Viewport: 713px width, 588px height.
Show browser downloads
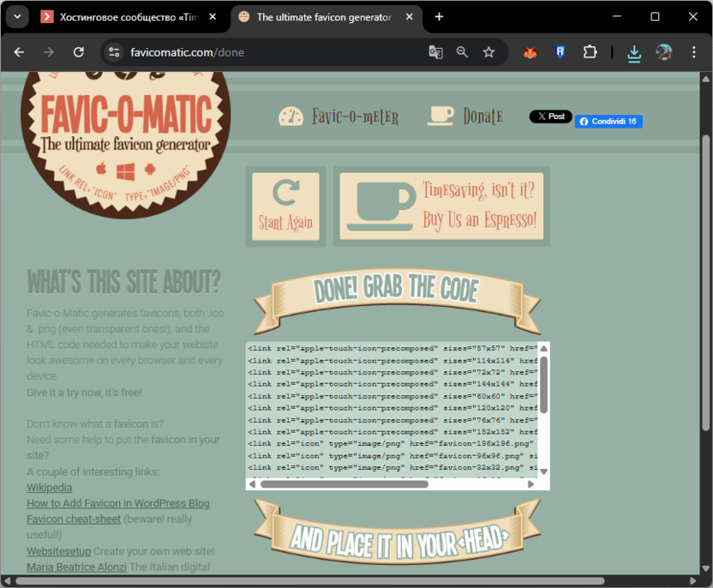pyautogui.click(x=634, y=53)
